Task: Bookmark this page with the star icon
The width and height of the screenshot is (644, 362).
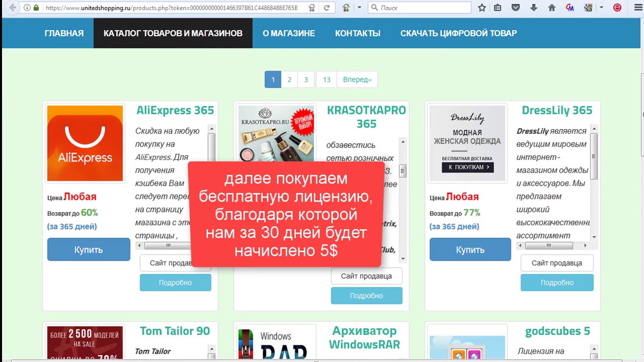Action: coord(482,8)
